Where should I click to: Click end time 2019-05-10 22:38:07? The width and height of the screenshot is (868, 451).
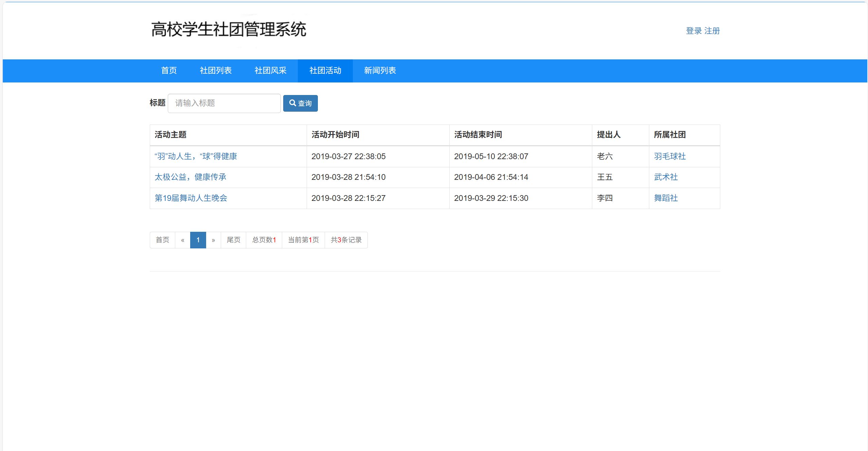(x=491, y=156)
